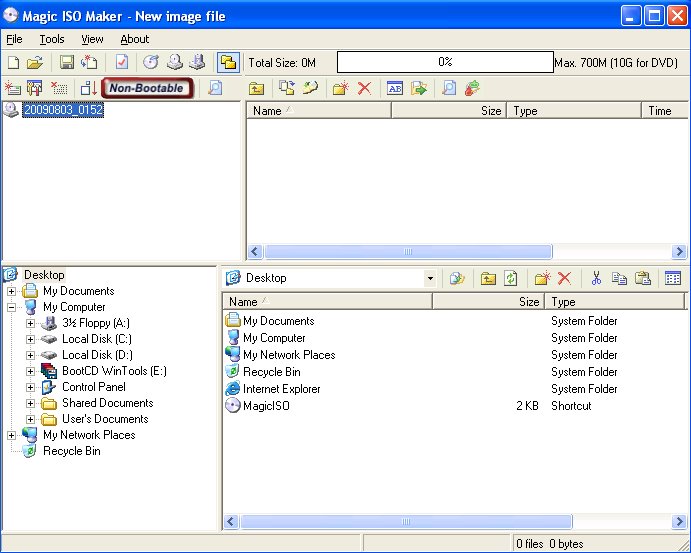Create new folder in the Explorer panel
Screen dimensions: 691x553
click(x=542, y=278)
